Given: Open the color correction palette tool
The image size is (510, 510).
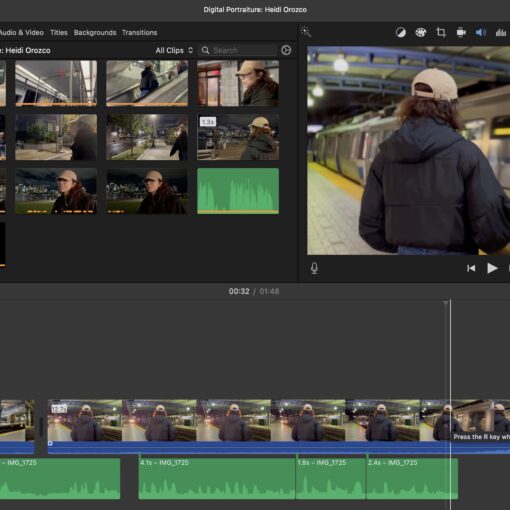Looking at the screenshot, I should click(x=421, y=32).
